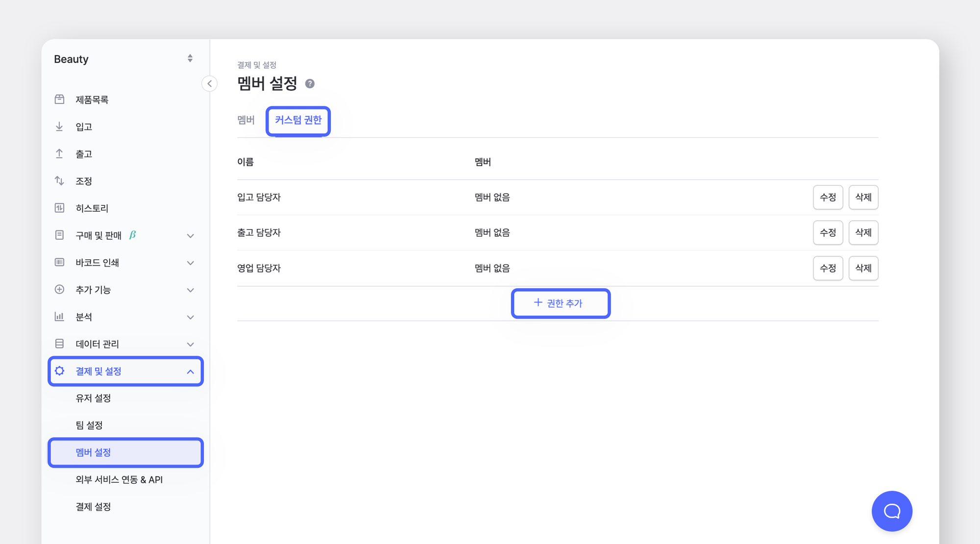The width and height of the screenshot is (980, 544).
Task: Open 팀 설정 submenu item
Action: tap(126, 425)
